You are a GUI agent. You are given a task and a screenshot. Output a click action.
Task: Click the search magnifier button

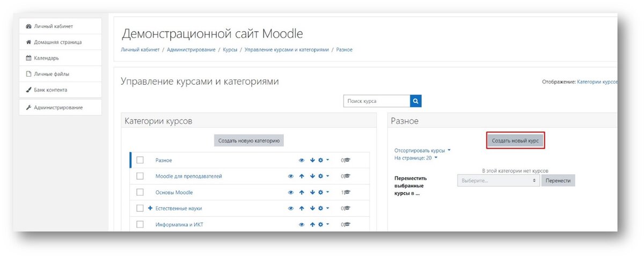pos(416,101)
